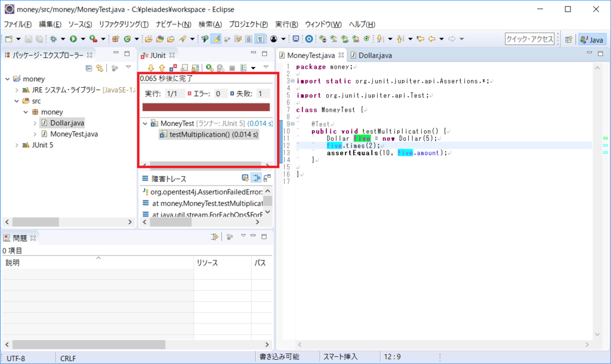Image resolution: width=611 pixels, height=364 pixels.
Task: Open the 実行(R) menu
Action: [x=286, y=24]
